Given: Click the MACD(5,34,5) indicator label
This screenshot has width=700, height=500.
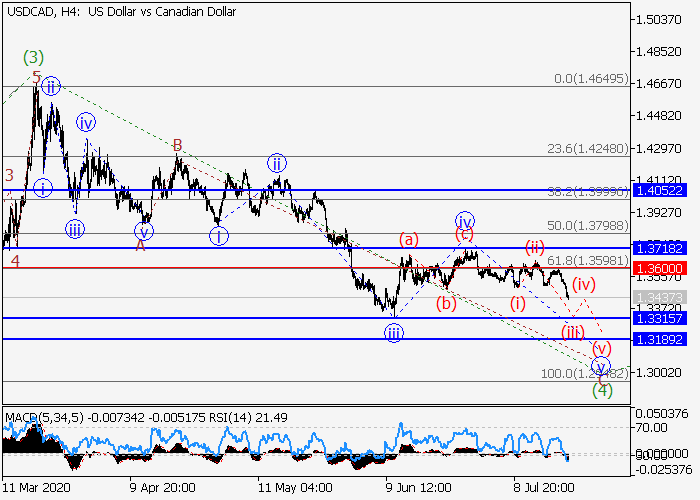Looking at the screenshot, I should 44,418.
